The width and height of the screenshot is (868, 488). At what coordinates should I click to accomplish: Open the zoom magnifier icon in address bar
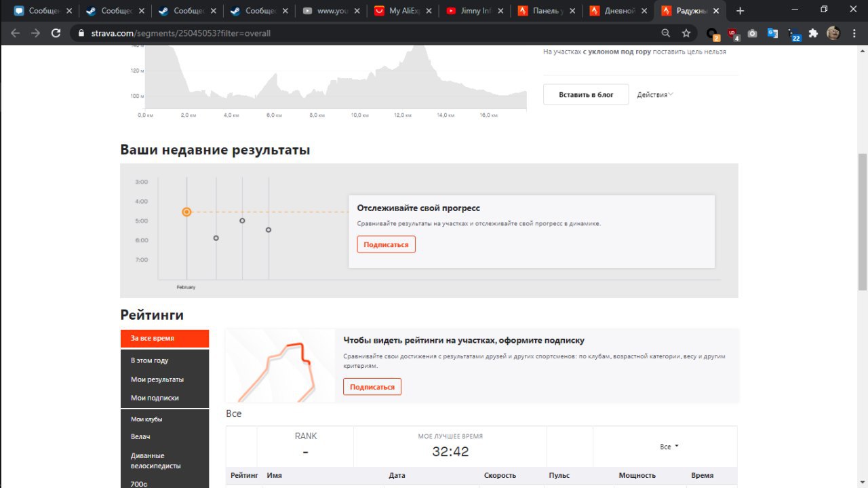667,33
